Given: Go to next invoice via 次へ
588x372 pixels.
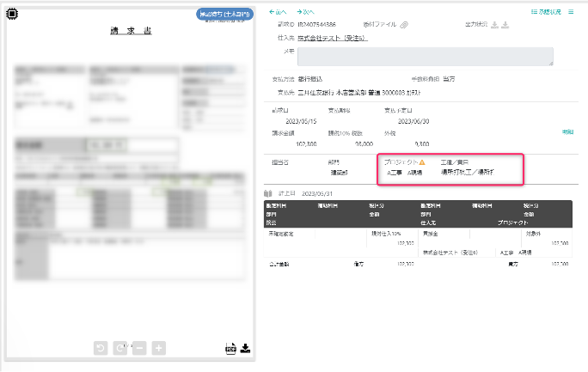Looking at the screenshot, I should click(305, 12).
